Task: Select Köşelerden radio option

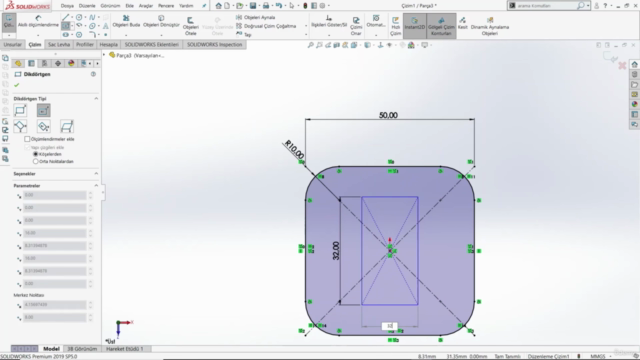Action: point(36,154)
